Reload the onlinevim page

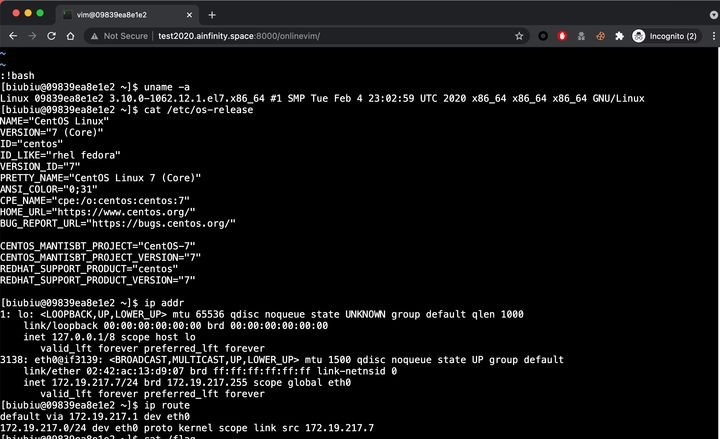pyautogui.click(x=51, y=36)
